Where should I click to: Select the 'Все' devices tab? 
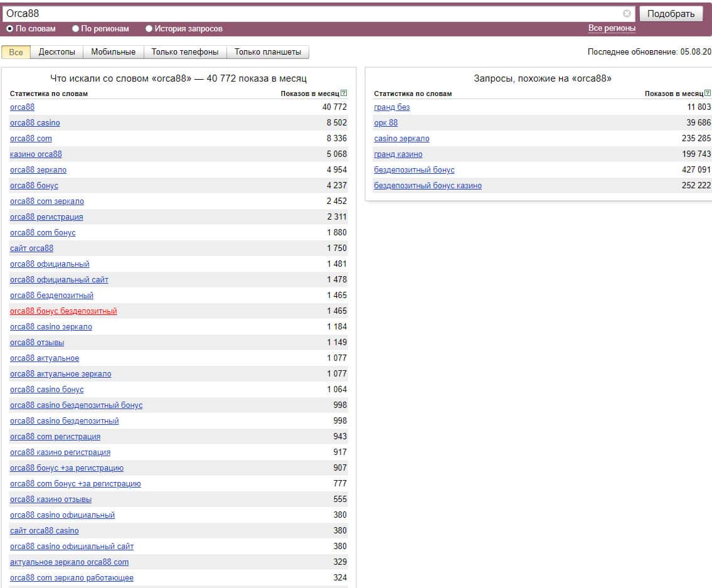16,52
